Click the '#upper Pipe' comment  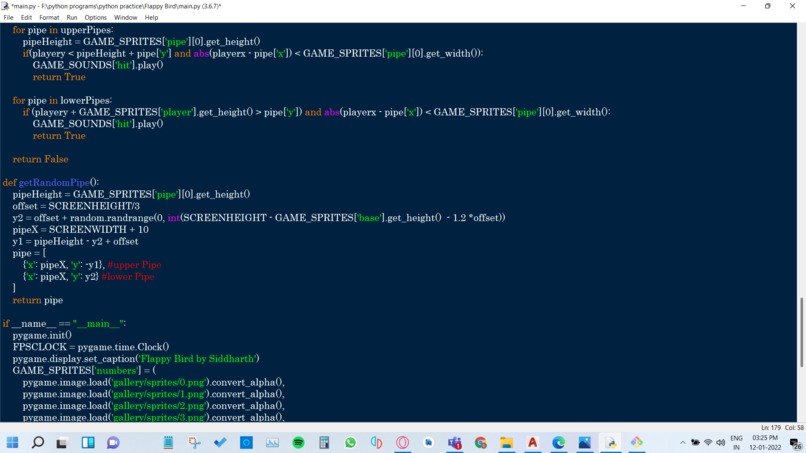(134, 265)
